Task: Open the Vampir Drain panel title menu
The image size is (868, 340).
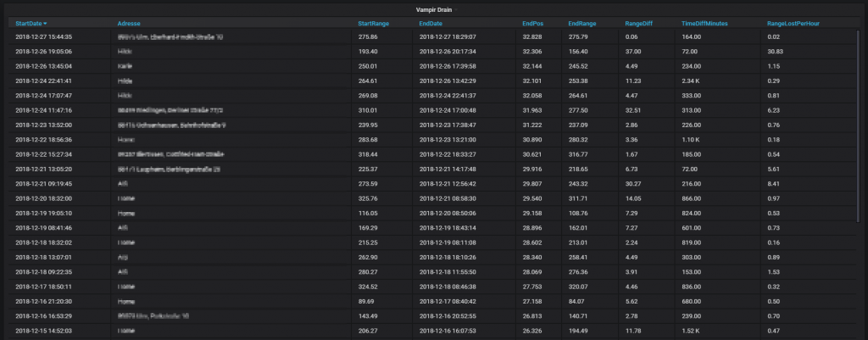Action: point(433,9)
